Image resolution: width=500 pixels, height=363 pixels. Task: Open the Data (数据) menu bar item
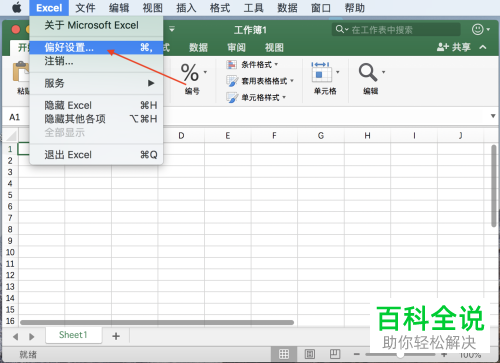(x=287, y=8)
